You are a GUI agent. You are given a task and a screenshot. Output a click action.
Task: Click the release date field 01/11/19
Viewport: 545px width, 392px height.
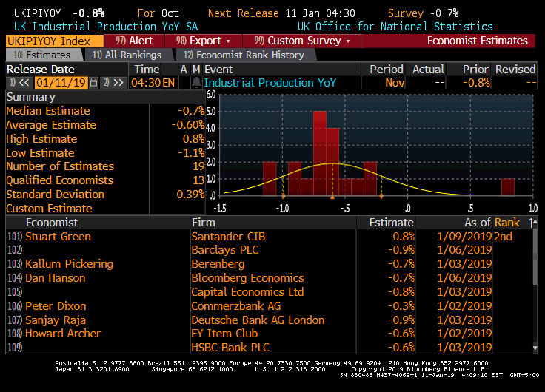pos(61,83)
